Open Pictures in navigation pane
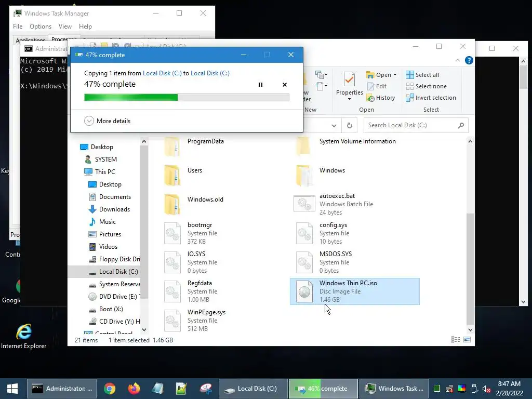 point(105,234)
